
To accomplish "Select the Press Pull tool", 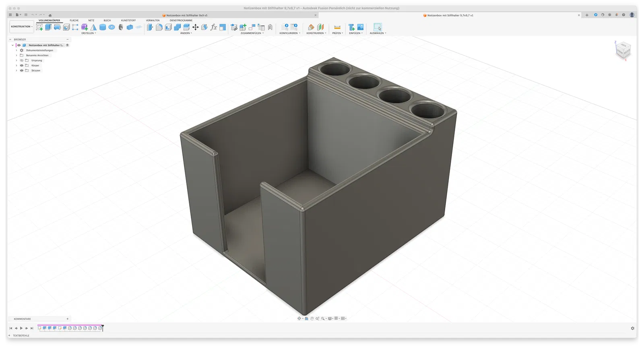I will click(150, 27).
